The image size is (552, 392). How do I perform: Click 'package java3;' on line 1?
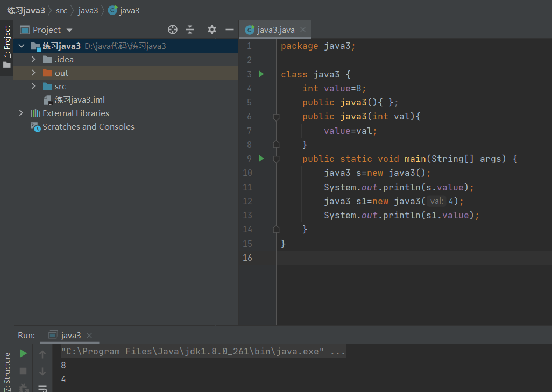click(319, 46)
